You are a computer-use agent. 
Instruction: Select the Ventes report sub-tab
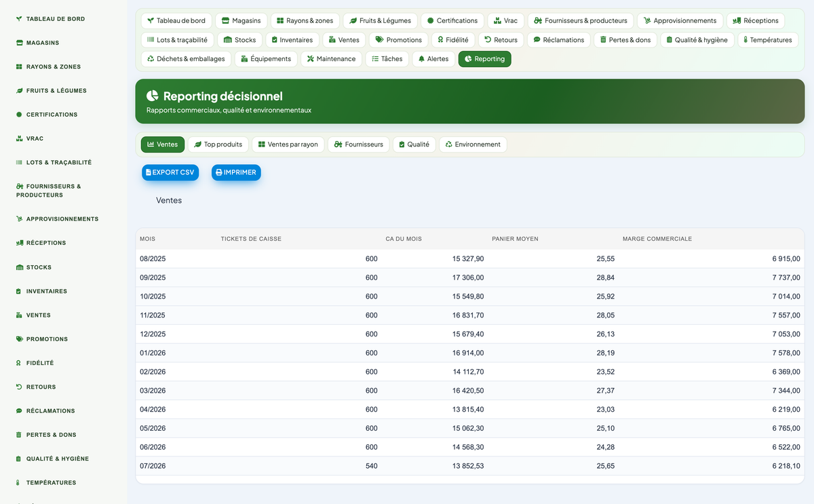point(163,144)
